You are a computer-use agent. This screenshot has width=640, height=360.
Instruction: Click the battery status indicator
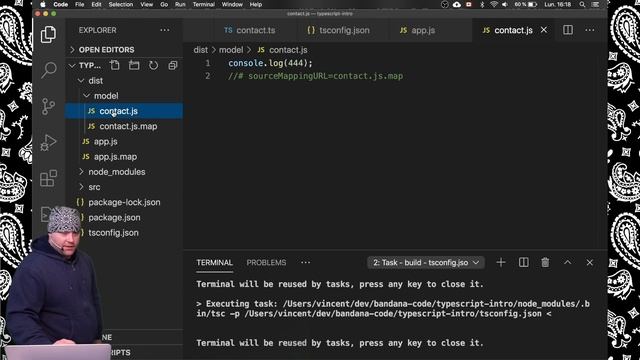click(526, 4)
